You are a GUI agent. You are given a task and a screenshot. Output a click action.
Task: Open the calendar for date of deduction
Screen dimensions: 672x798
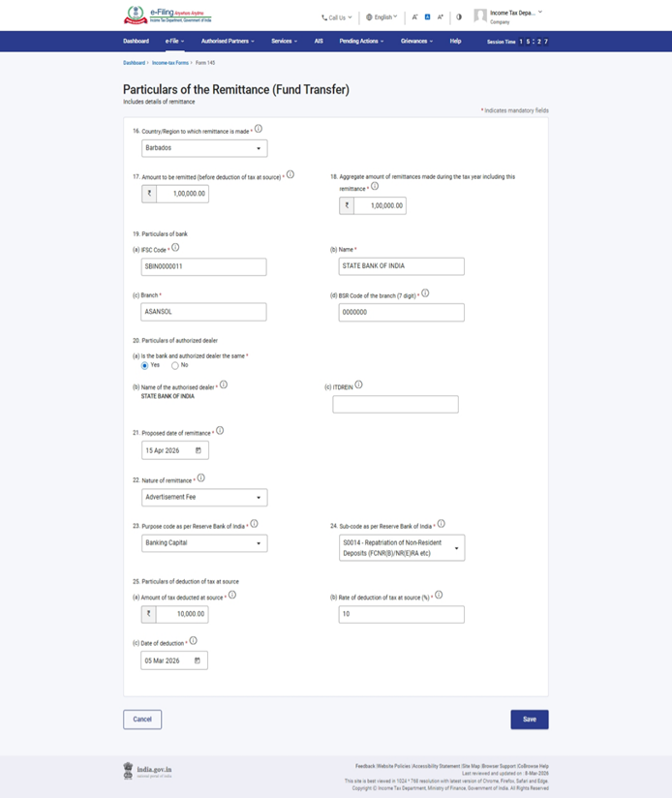coord(199,660)
